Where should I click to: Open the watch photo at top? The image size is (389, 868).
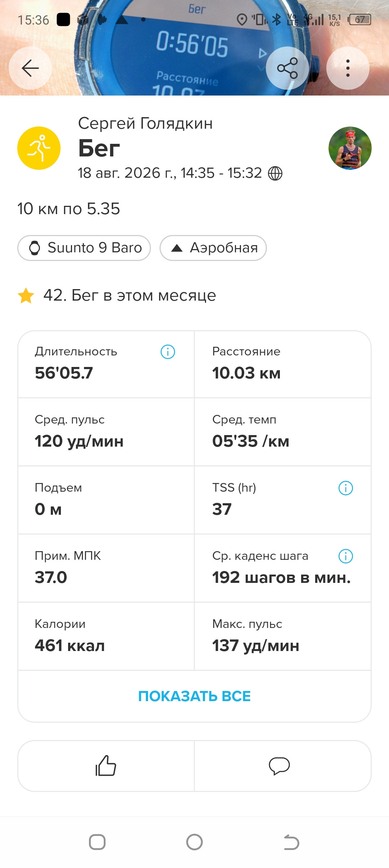pos(194,48)
